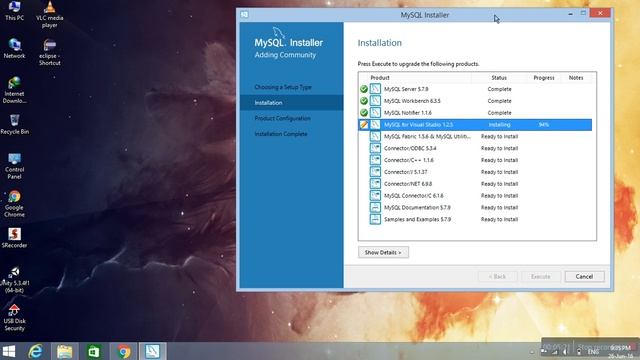Click pencil status icon for Visual Studio row

coord(364,124)
